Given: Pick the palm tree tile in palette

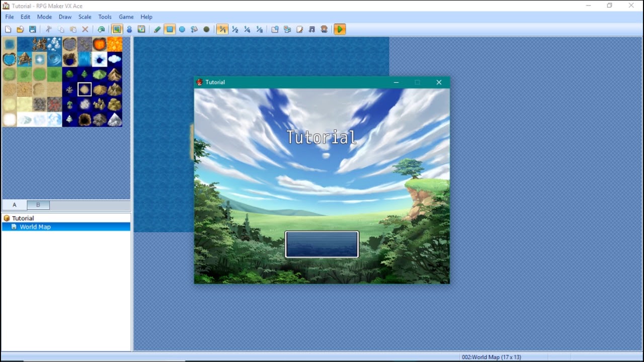Looking at the screenshot, I should pyautogui.click(x=69, y=105).
